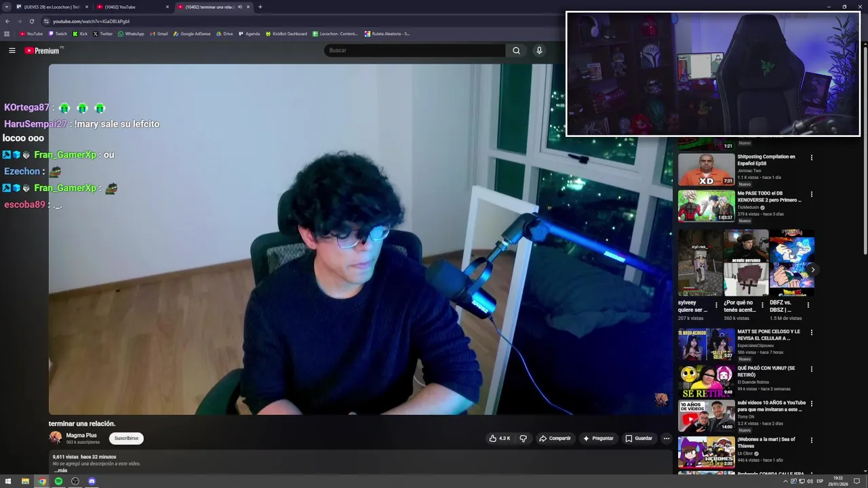The height and width of the screenshot is (488, 868).
Task: Open the tab search dropdown arrow
Action: click(7, 7)
